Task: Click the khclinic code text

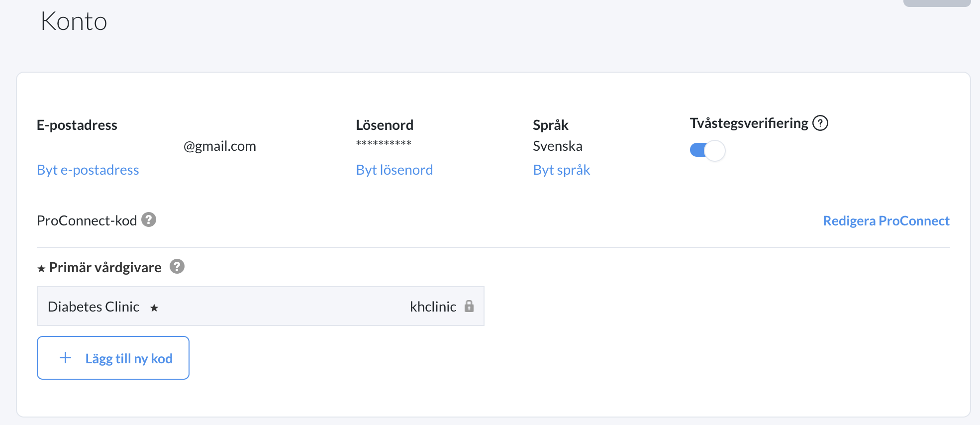Action: click(x=433, y=307)
